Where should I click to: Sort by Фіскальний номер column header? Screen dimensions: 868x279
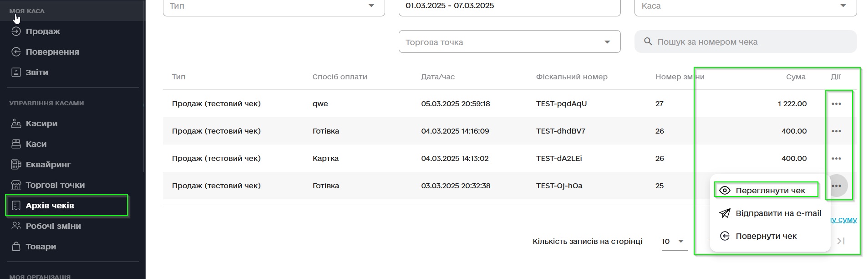click(x=572, y=77)
